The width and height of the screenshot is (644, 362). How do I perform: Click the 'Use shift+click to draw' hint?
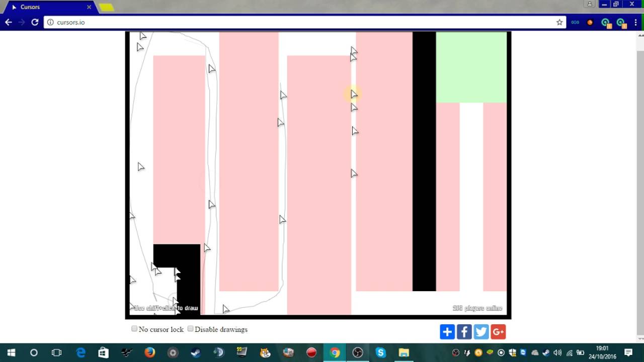click(x=166, y=308)
